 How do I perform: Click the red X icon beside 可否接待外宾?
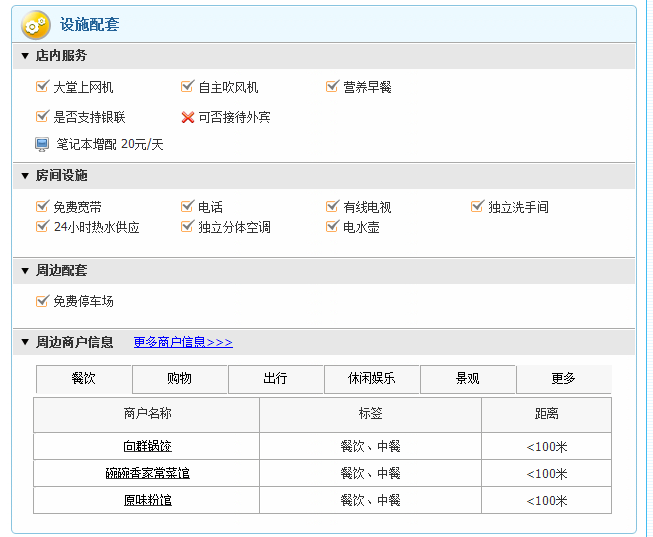coord(188,117)
